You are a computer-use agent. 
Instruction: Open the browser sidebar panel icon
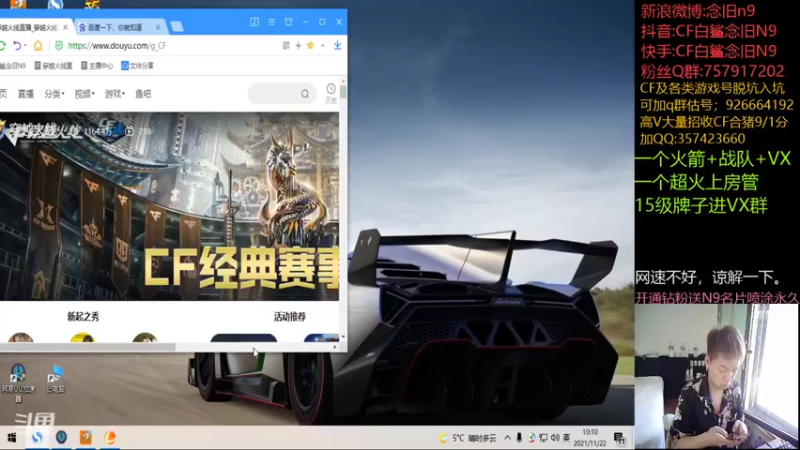[x=254, y=22]
